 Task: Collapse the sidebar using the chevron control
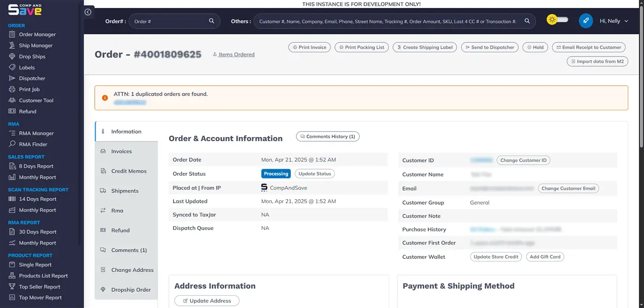pos(88,12)
